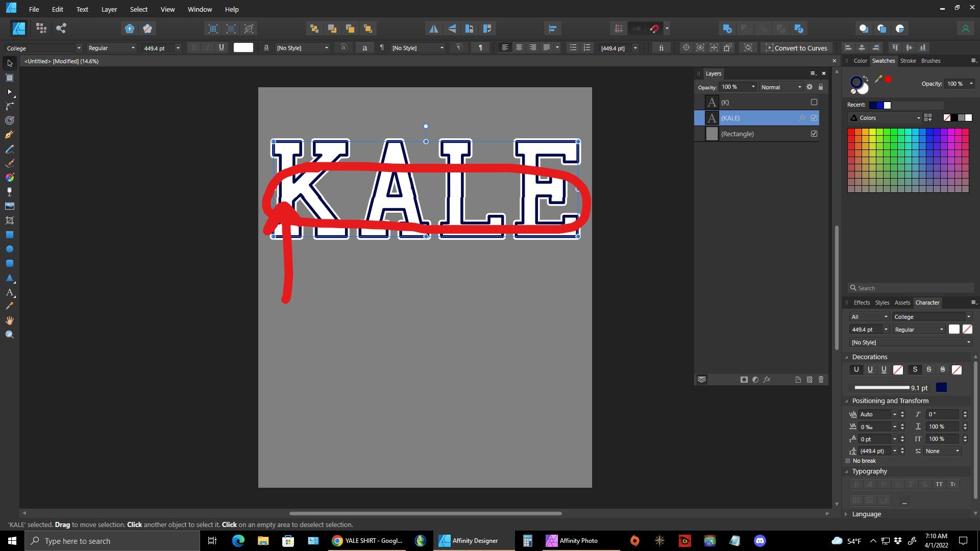980x551 pixels.
Task: Open layer opacity 100 % dropdown
Action: coord(753,87)
